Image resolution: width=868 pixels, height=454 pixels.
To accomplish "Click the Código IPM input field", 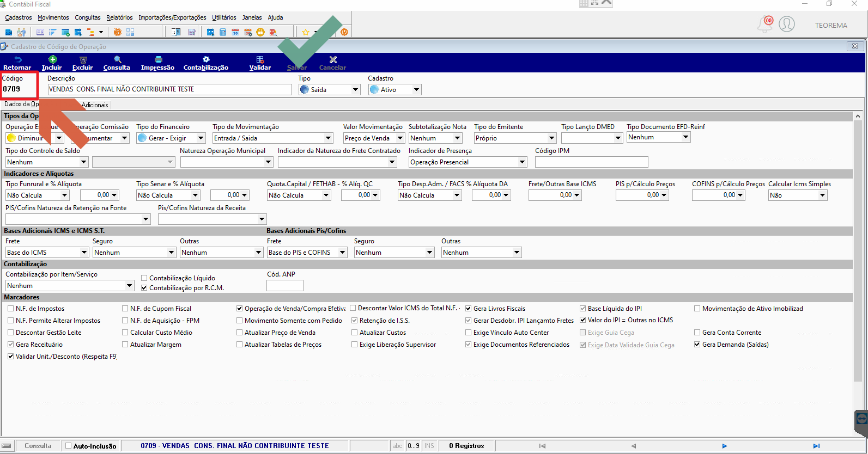I will 592,162.
